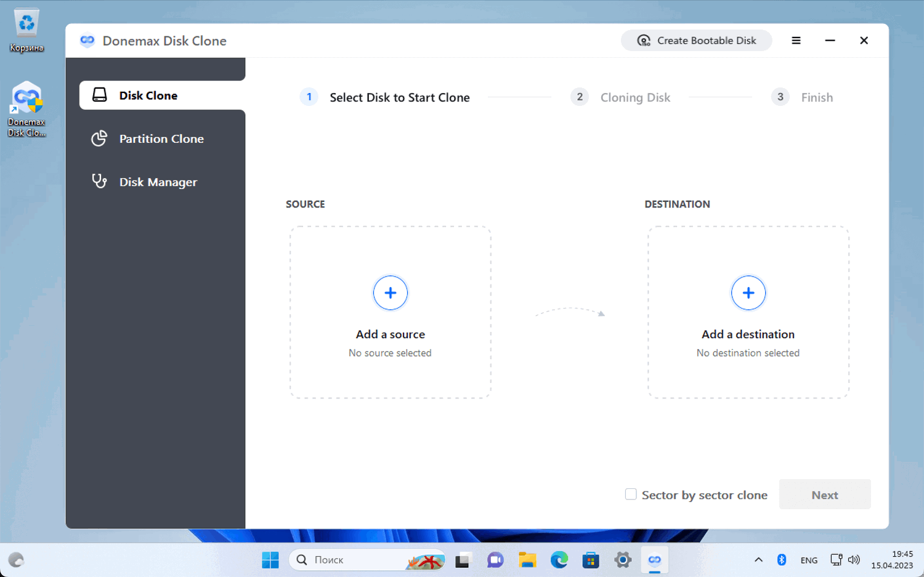Open the hamburger menu

(796, 41)
